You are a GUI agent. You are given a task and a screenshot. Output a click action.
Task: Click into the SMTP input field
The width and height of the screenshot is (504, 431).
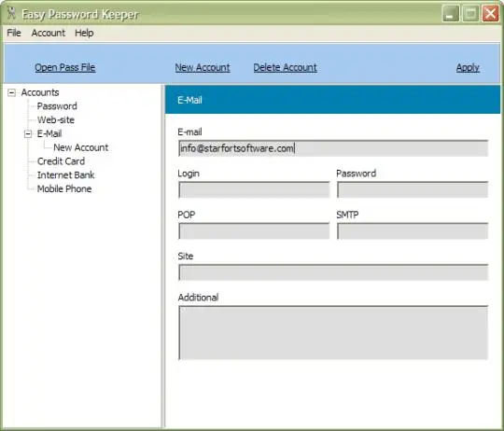click(413, 231)
